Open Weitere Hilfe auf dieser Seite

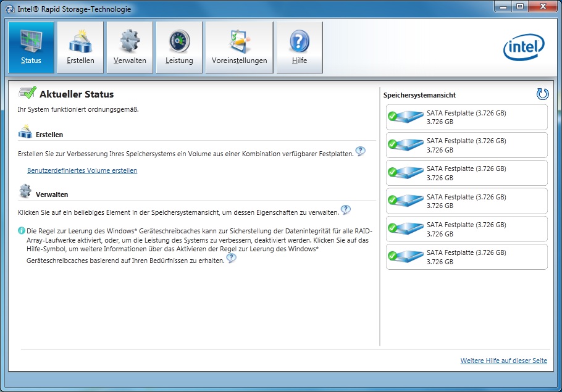click(x=503, y=361)
